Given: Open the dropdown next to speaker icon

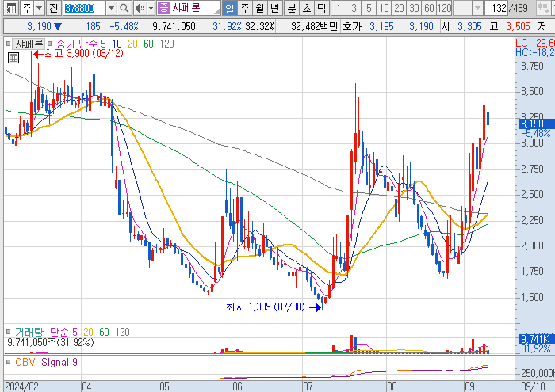Looking at the screenshot, I should 151,8.
